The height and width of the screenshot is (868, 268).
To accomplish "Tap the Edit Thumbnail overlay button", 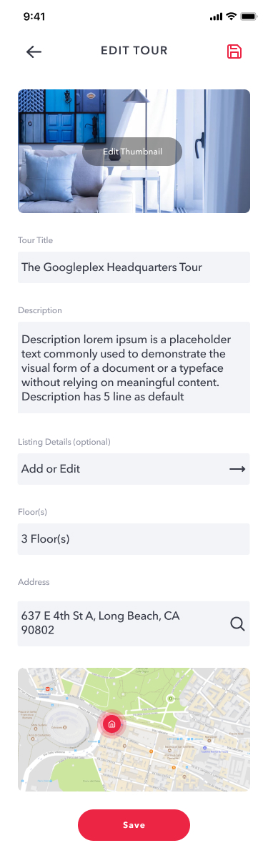I will [x=132, y=152].
